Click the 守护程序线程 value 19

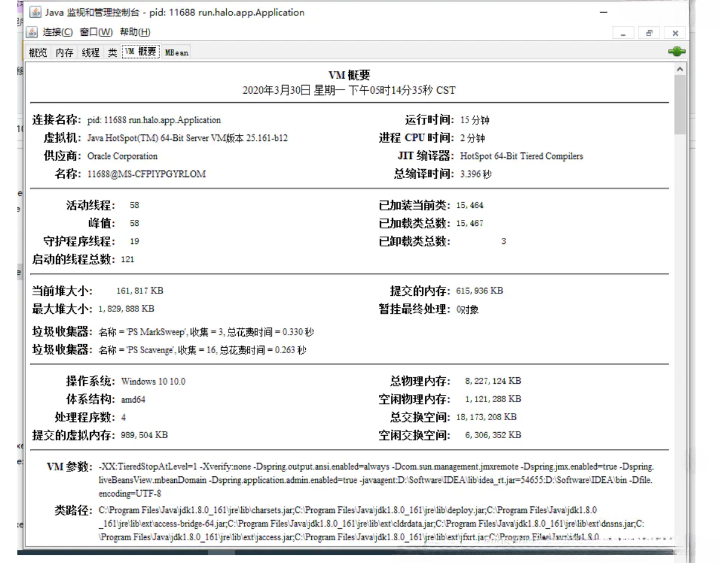pos(134,241)
